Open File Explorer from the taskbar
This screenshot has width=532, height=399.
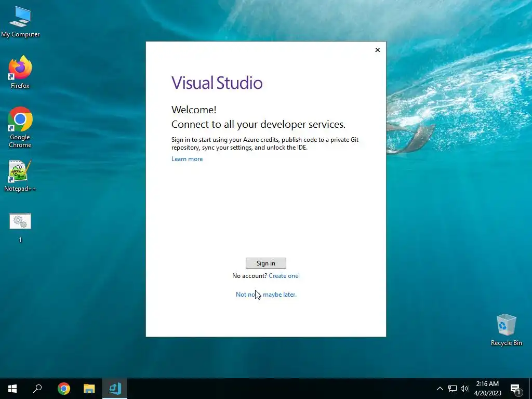tap(89, 389)
